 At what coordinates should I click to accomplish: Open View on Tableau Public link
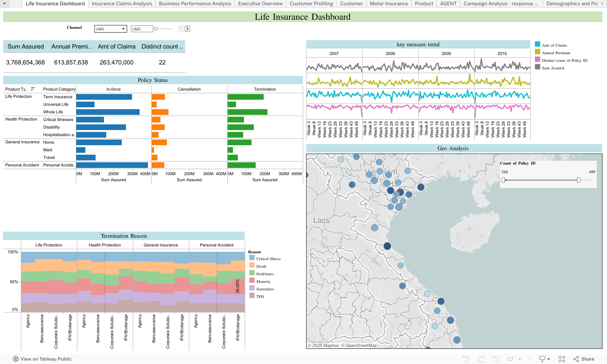(42, 359)
